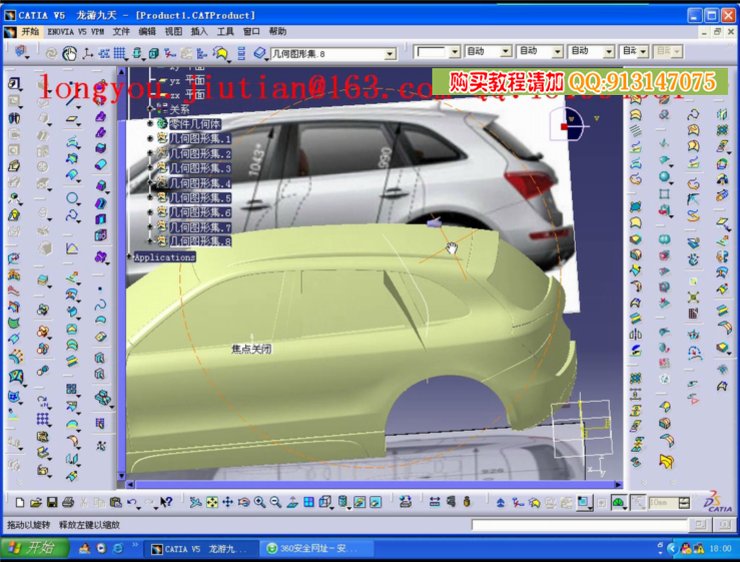
Task: Open the 插入 menu
Action: pyautogui.click(x=199, y=31)
